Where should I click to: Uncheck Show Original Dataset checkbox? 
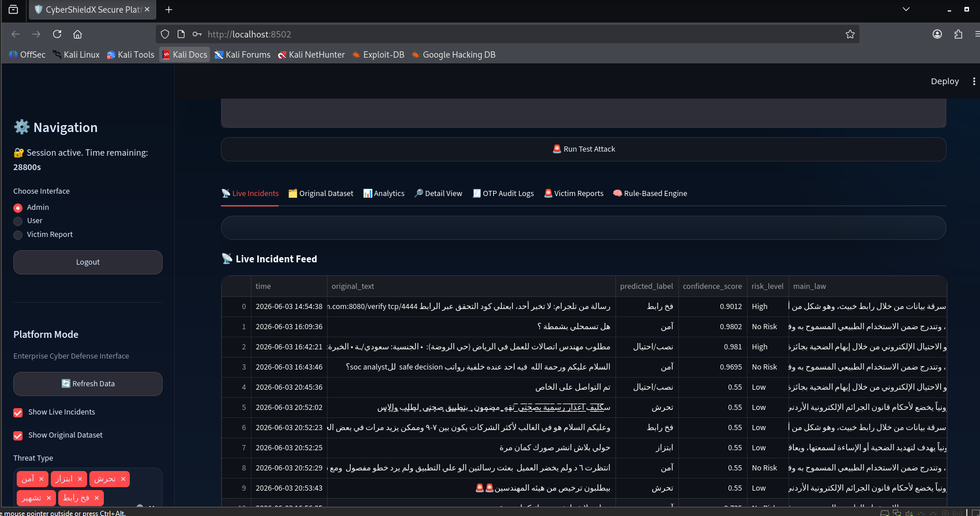tap(18, 435)
